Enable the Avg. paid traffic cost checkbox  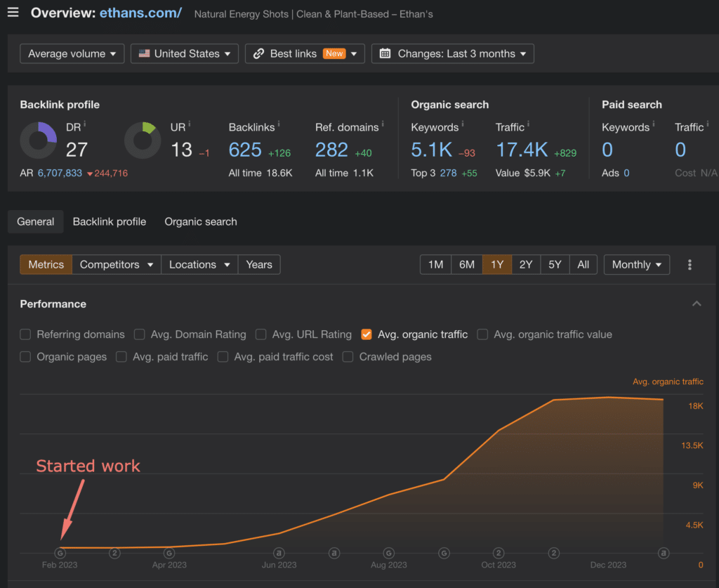point(223,357)
